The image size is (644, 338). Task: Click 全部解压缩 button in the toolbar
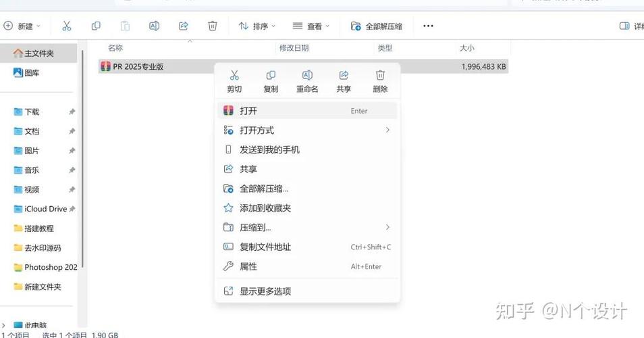[x=376, y=26]
